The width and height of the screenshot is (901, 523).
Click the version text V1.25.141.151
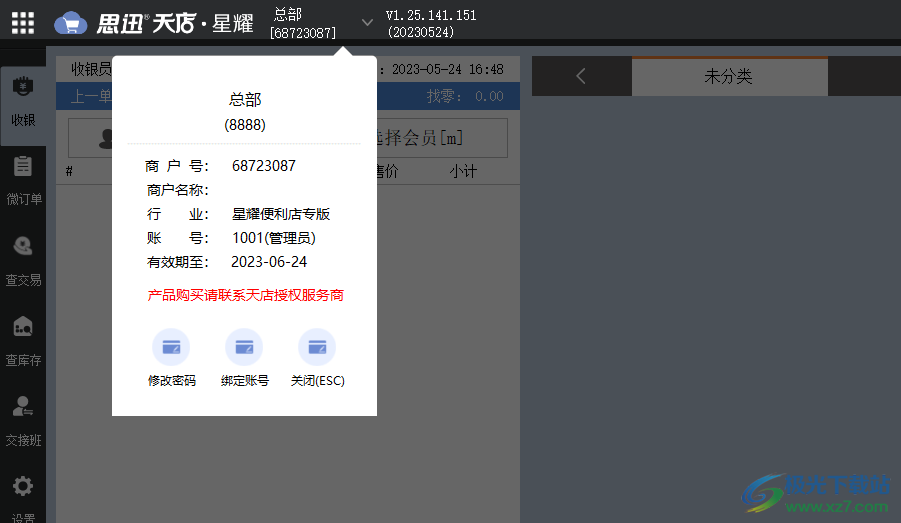[x=431, y=16]
